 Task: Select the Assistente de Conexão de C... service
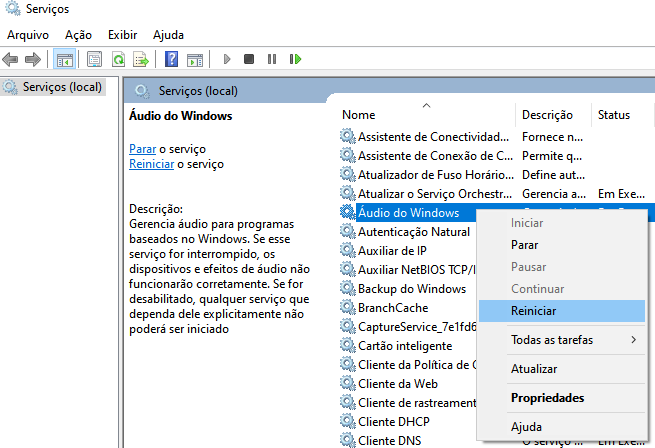coord(435,155)
